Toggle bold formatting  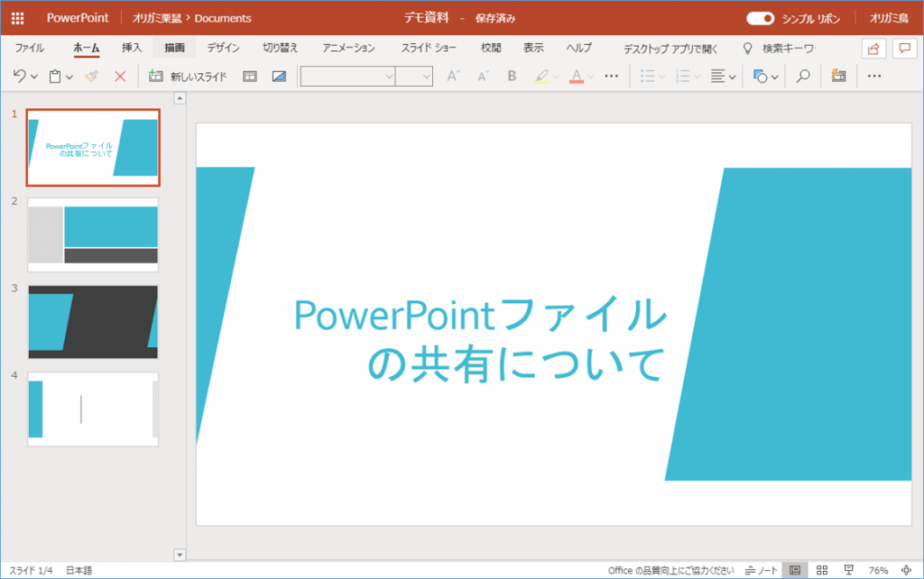[x=512, y=76]
